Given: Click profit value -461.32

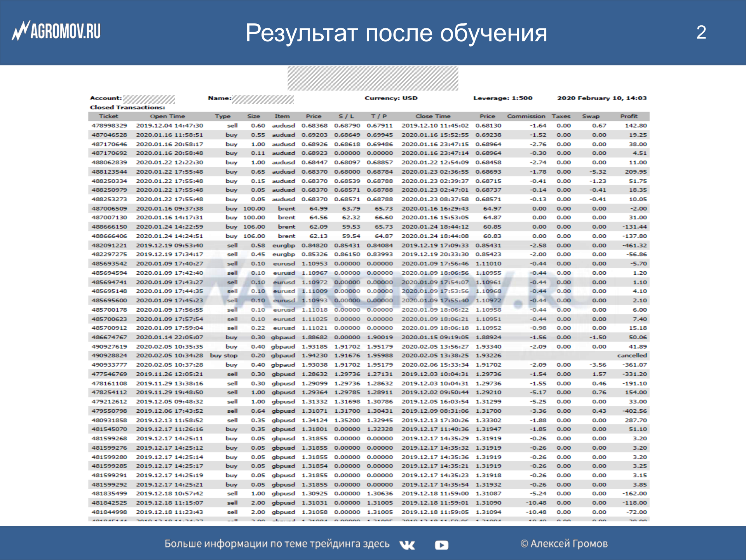Looking at the screenshot, I should click(x=634, y=245).
